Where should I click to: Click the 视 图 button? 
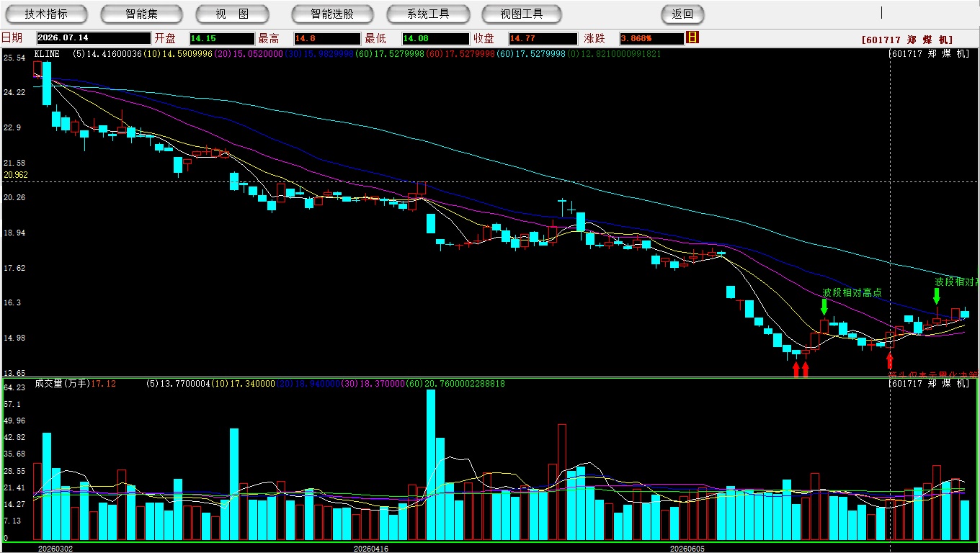coord(232,14)
